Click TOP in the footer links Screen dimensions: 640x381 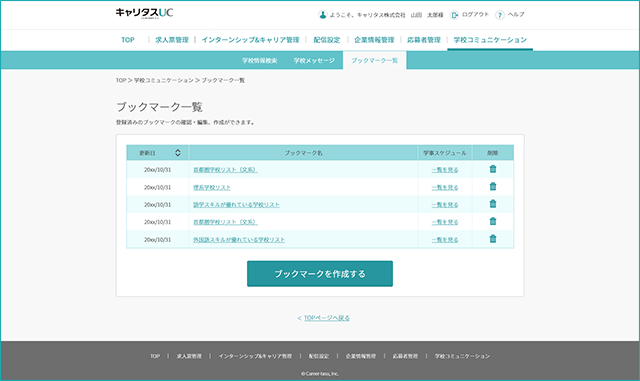pos(155,356)
